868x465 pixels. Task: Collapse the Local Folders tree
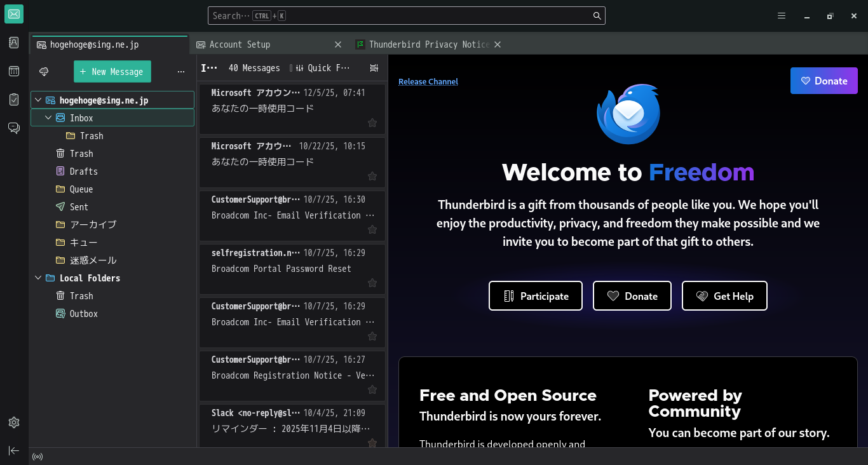coord(39,278)
